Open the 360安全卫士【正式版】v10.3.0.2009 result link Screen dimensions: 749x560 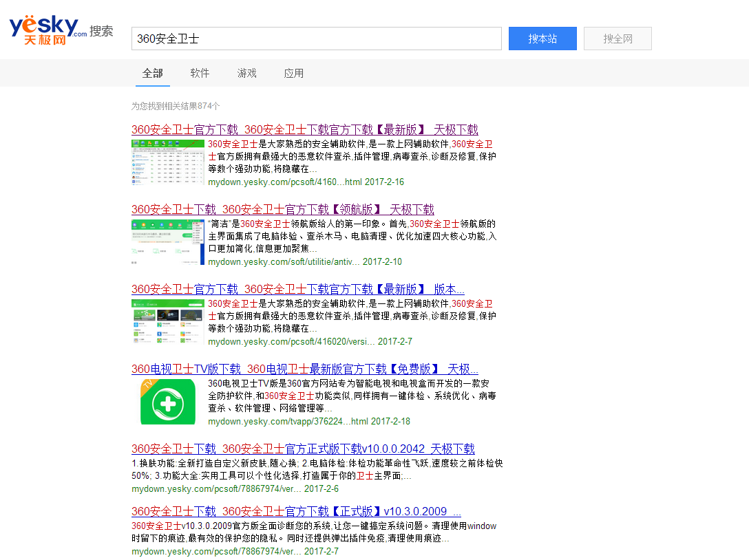(296, 511)
